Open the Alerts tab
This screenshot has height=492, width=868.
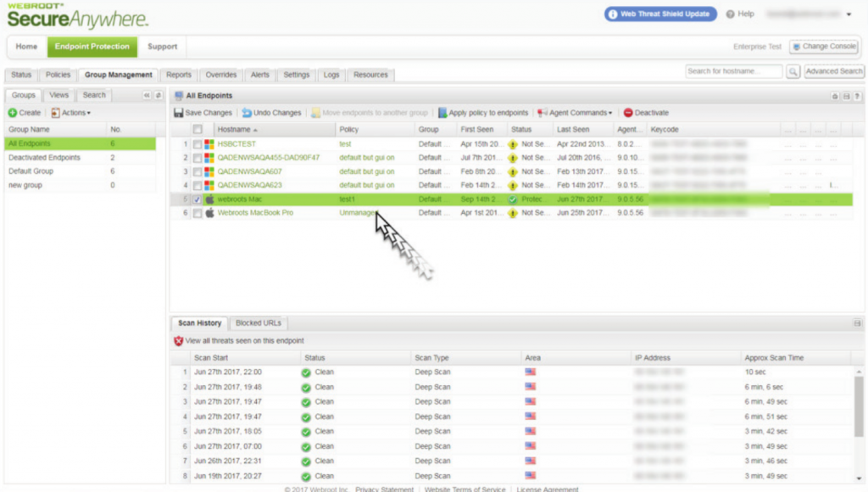click(x=259, y=75)
